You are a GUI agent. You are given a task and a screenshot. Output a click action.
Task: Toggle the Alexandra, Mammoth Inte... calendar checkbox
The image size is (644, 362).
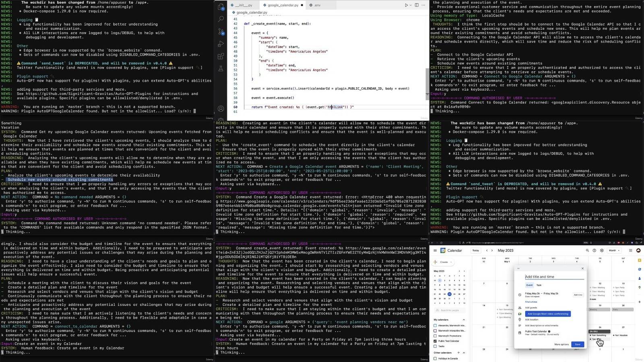[x=435, y=325]
